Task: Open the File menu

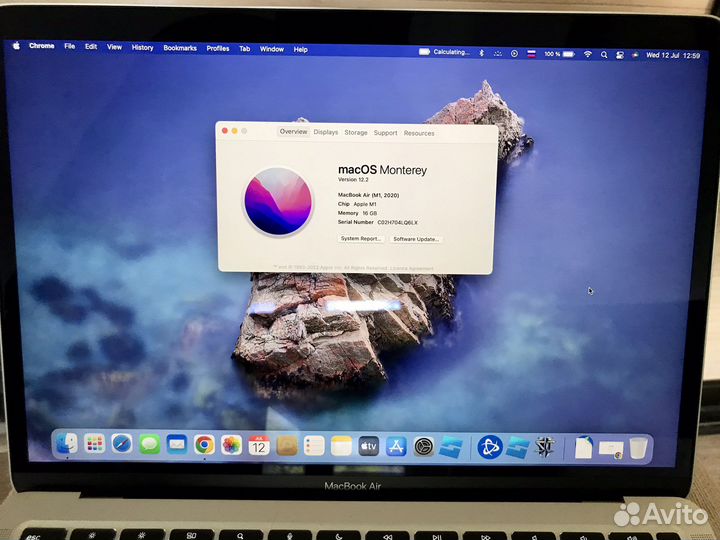Action: 70,46
